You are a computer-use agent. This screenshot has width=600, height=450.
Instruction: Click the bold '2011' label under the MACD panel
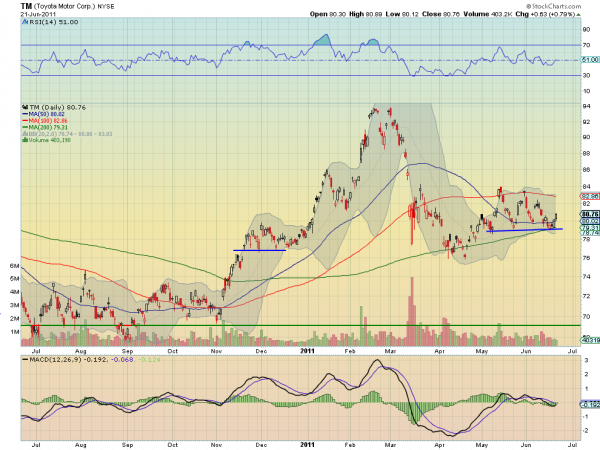pyautogui.click(x=307, y=445)
